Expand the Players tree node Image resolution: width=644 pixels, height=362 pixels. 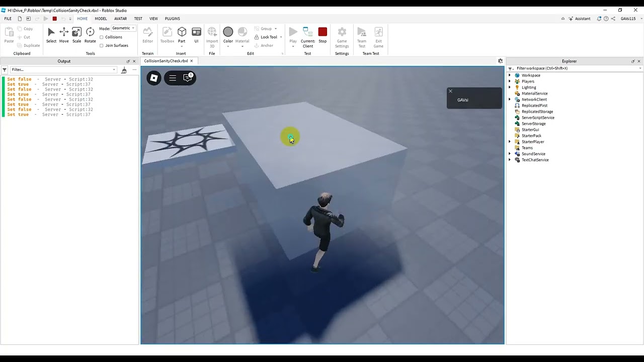[x=510, y=81]
